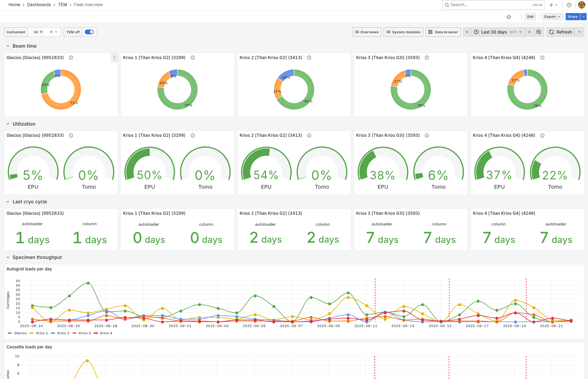Toggle the TEM off switch
Viewport: 588px width, 379px height.
[x=89, y=32]
